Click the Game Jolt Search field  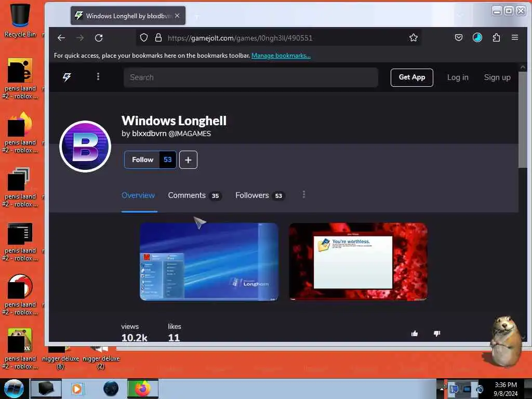point(251,77)
